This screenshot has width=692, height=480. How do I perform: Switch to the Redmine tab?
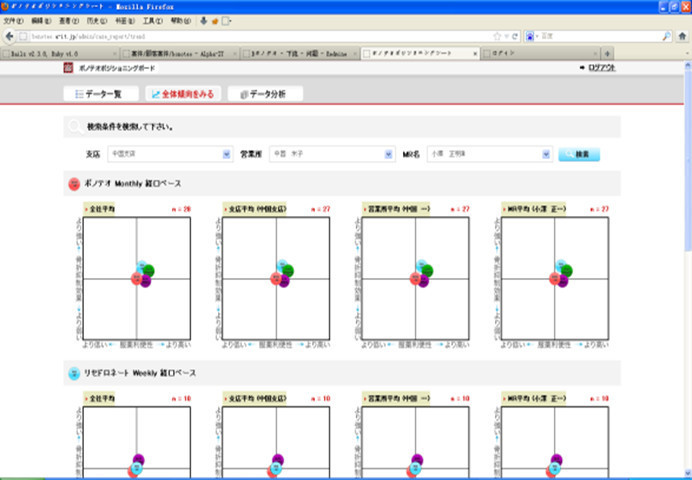tap(300, 54)
